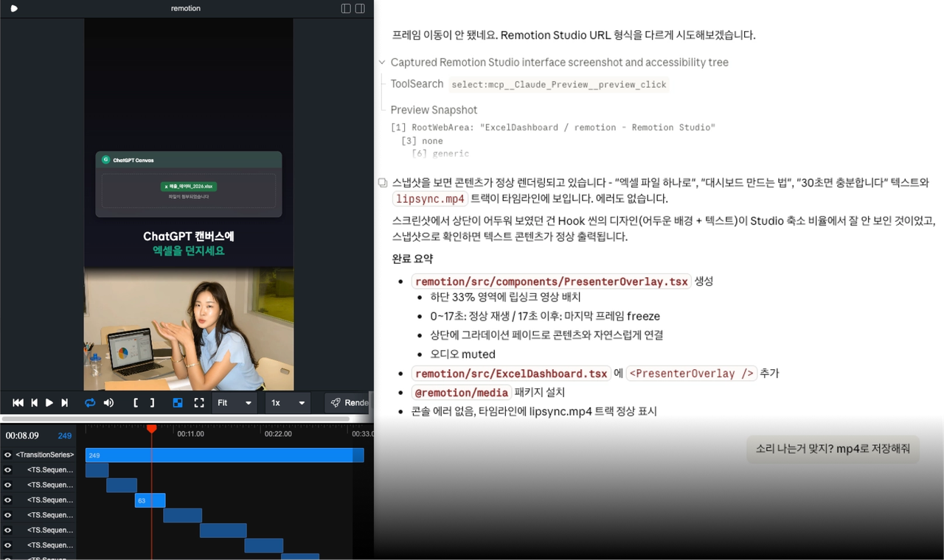Viewport: 944px width, 560px height.
Task: Open the 1x playback speed dropdown
Action: pyautogui.click(x=288, y=403)
